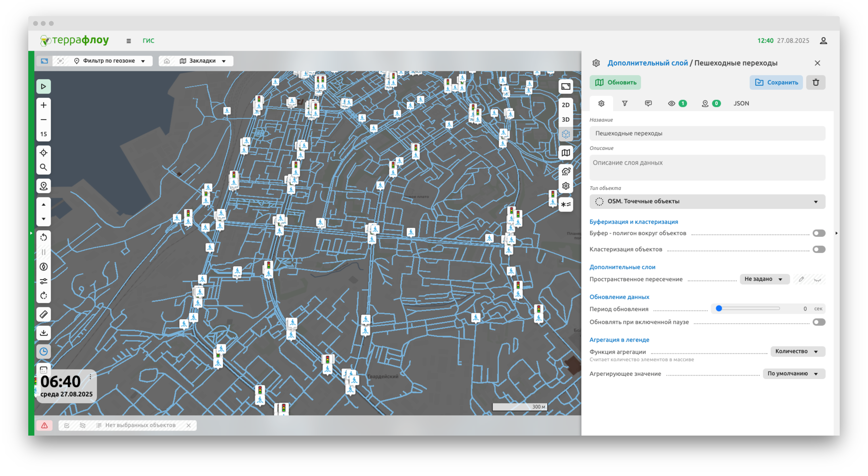Open the basemap selector map icon on right toolbar

point(566,153)
